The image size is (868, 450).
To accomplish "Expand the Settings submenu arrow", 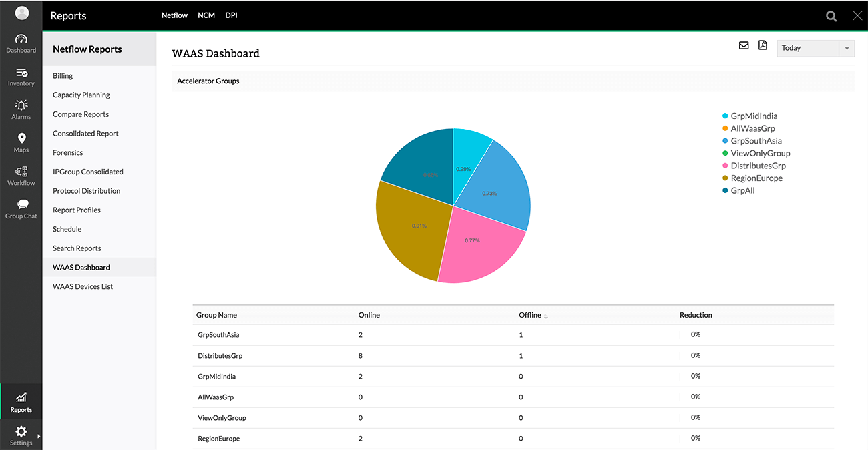I will click(39, 436).
